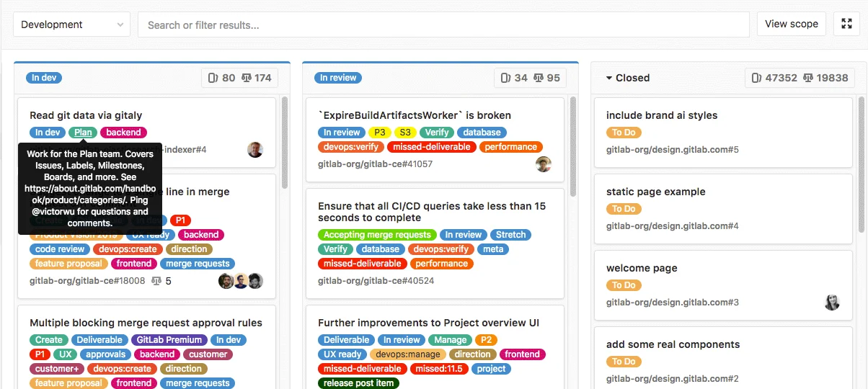Collapse the Closed list

tap(609, 78)
